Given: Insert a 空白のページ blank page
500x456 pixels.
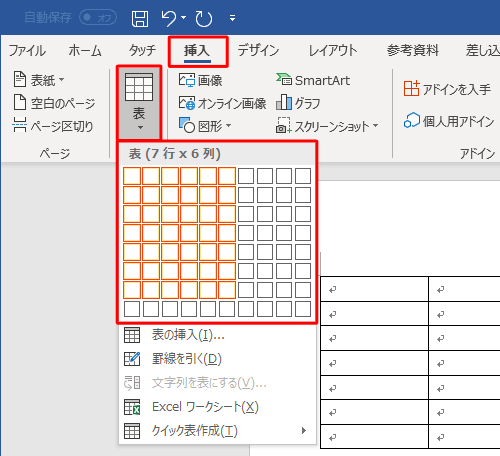Looking at the screenshot, I should click(54, 103).
